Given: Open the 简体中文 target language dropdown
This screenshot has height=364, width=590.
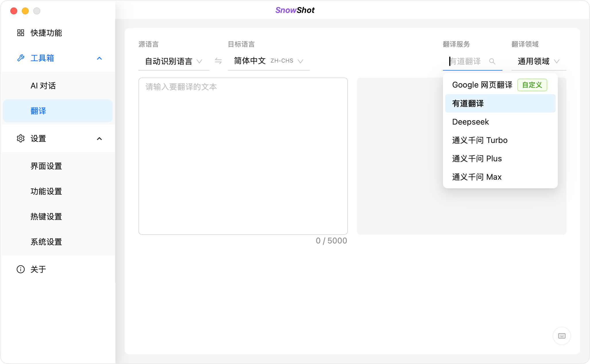Looking at the screenshot, I should click(x=268, y=61).
